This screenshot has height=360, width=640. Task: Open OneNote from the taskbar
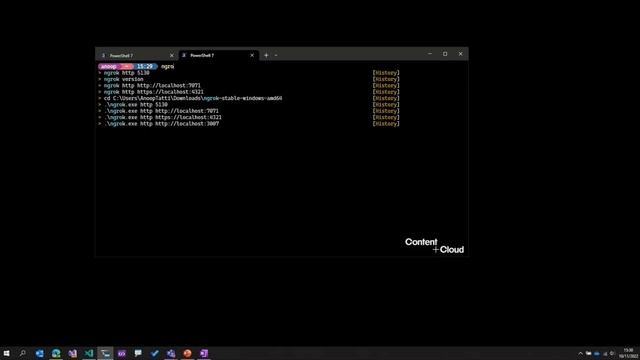(204, 353)
